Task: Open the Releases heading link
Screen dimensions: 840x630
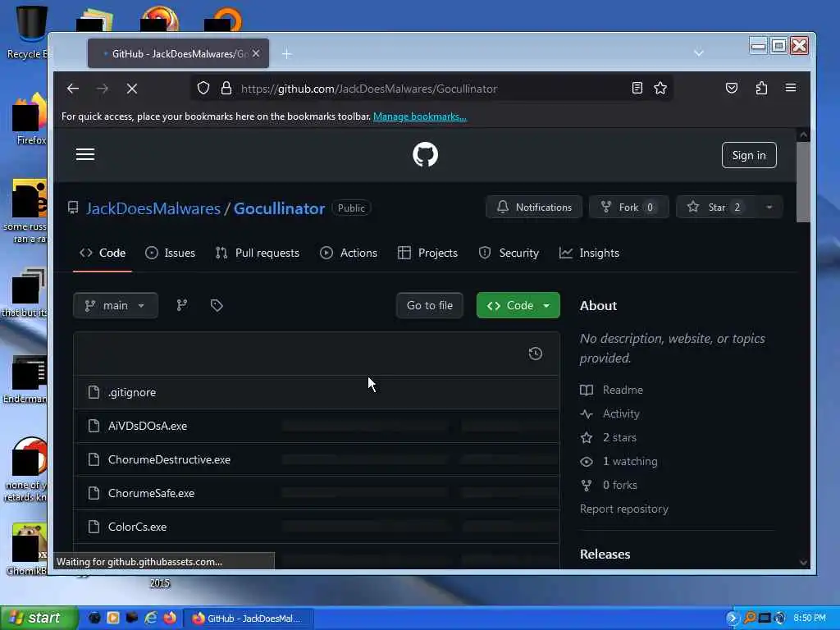Action: (605, 554)
